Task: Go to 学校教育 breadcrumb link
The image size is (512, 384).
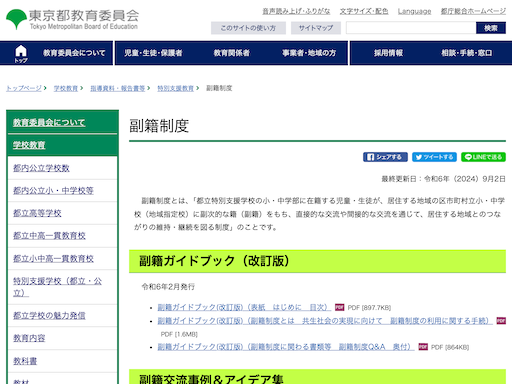Action: click(x=66, y=88)
